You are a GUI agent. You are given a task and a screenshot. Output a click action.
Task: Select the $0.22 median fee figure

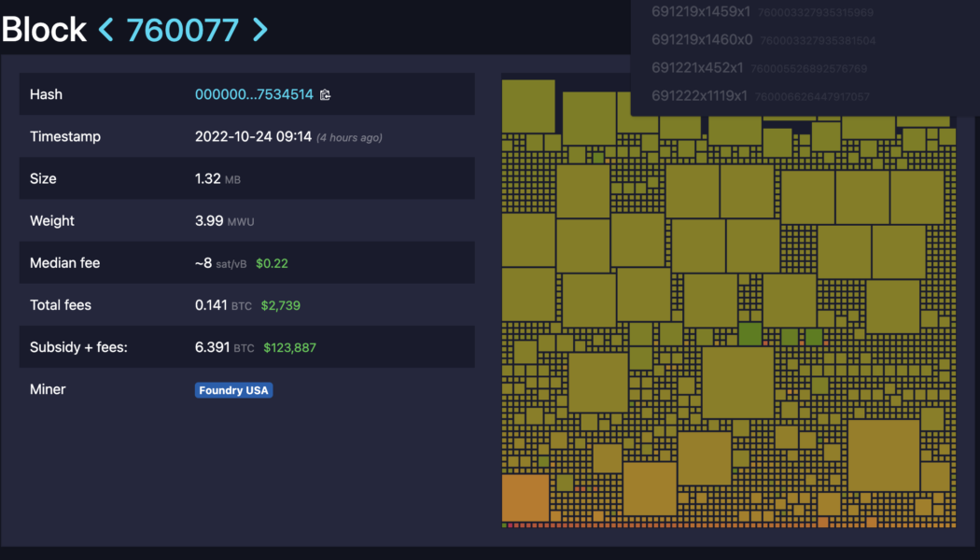[273, 263]
